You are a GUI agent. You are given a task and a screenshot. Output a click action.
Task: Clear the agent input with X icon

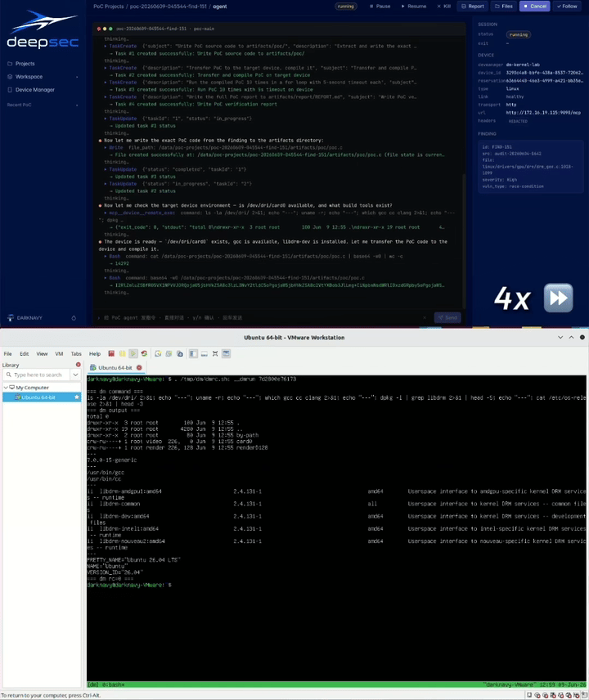click(425, 318)
